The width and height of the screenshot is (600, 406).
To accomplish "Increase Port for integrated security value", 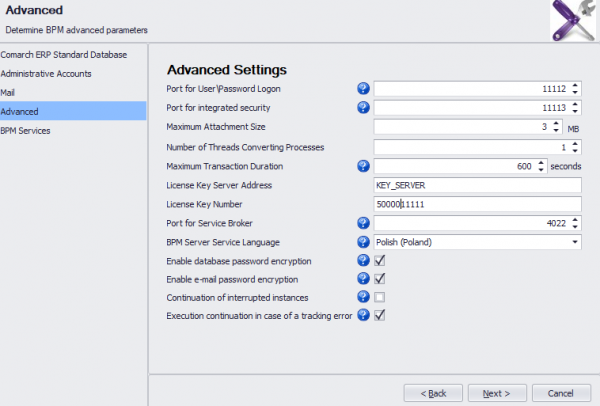I will click(575, 104).
